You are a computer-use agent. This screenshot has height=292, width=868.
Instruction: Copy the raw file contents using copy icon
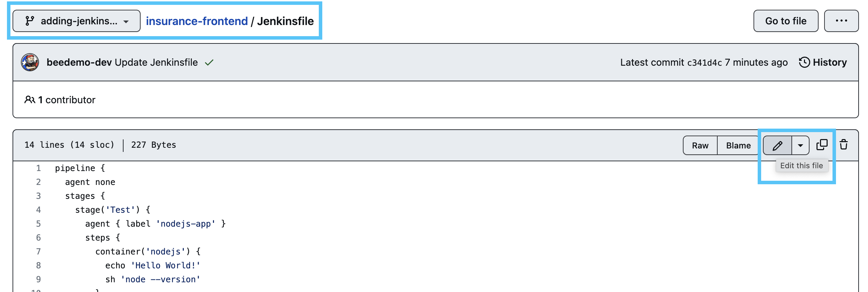[822, 144]
